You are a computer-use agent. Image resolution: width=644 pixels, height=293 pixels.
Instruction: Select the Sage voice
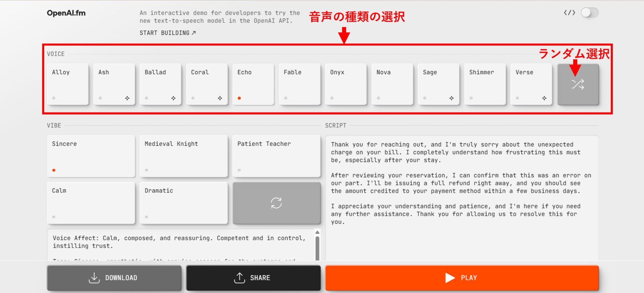point(439,84)
